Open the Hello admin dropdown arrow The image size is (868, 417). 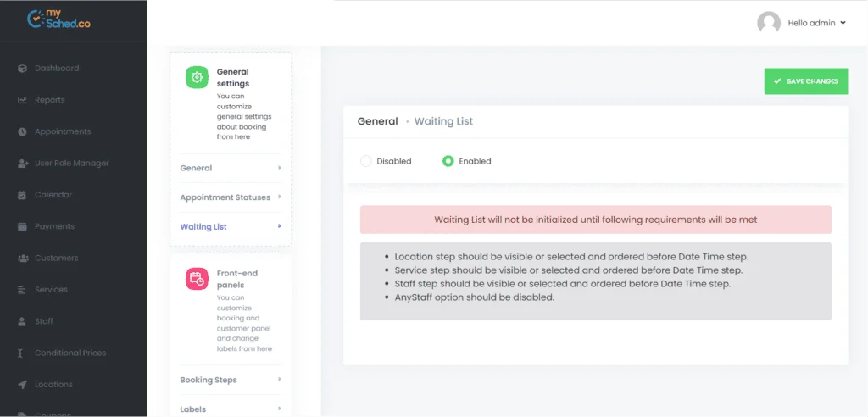click(843, 23)
